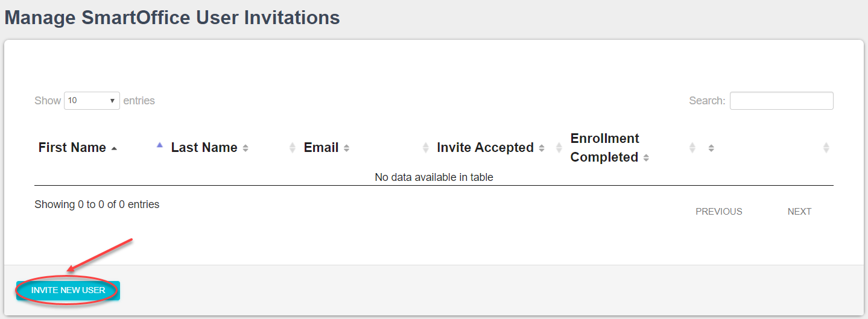Viewport: 868px width, 319px height.
Task: Click sort arrows right after Email label
Action: pyautogui.click(x=347, y=148)
